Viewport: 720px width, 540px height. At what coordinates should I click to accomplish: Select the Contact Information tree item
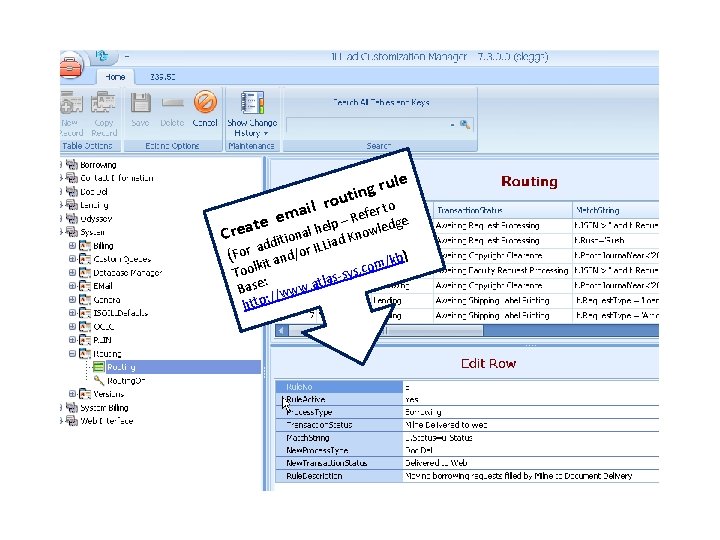117,178
